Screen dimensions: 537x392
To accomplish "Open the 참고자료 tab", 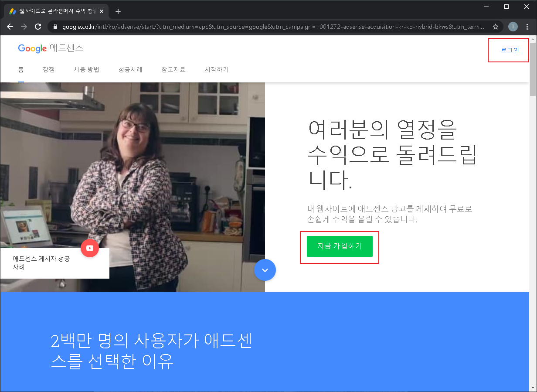I will pyautogui.click(x=173, y=70).
